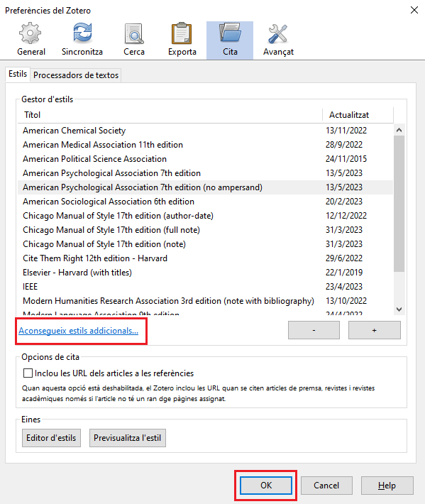
Task: Enable Inclou les URL dels articles checkbox
Action: pos(28,373)
